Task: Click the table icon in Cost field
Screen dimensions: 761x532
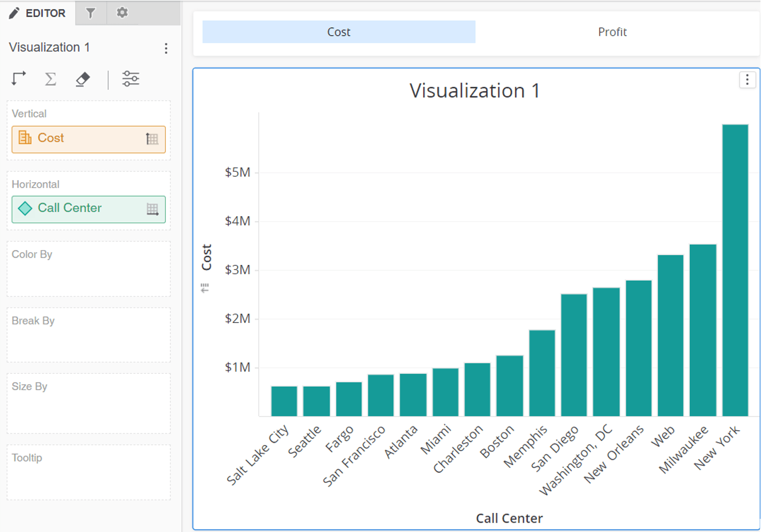Action: pyautogui.click(x=152, y=139)
